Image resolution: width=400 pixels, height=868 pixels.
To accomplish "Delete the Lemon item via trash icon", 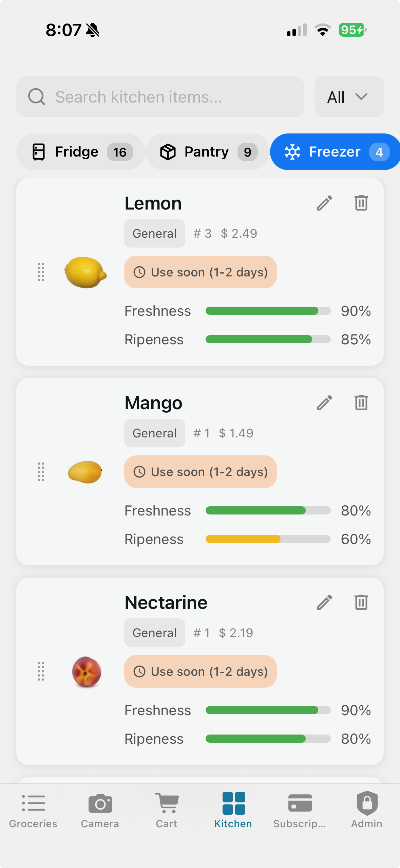I will coord(361,203).
